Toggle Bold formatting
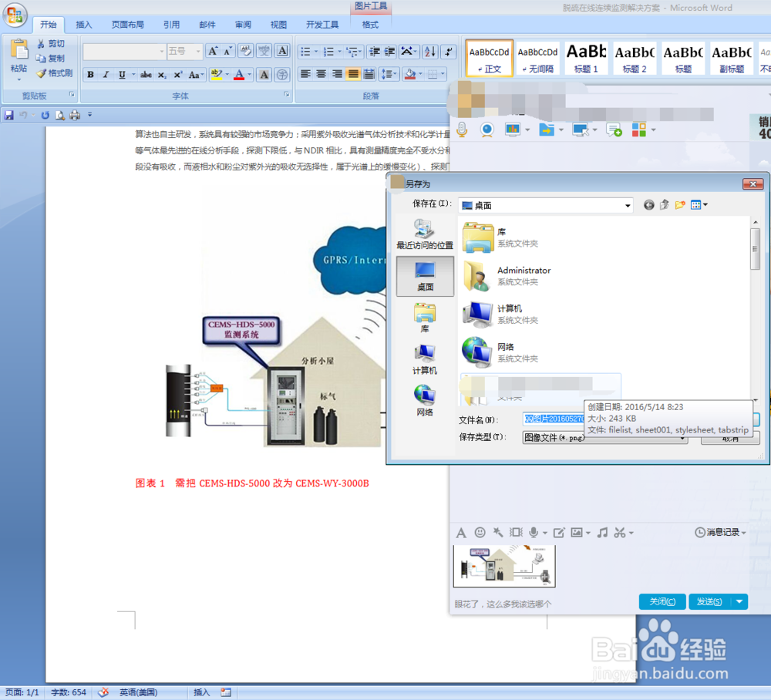The width and height of the screenshot is (771, 700). tap(90, 75)
